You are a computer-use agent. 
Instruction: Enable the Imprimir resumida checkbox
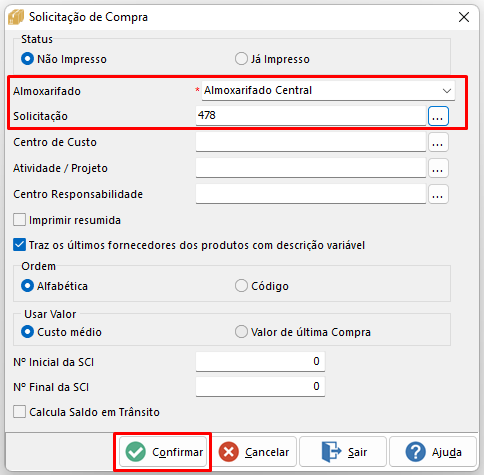pyautogui.click(x=19, y=220)
